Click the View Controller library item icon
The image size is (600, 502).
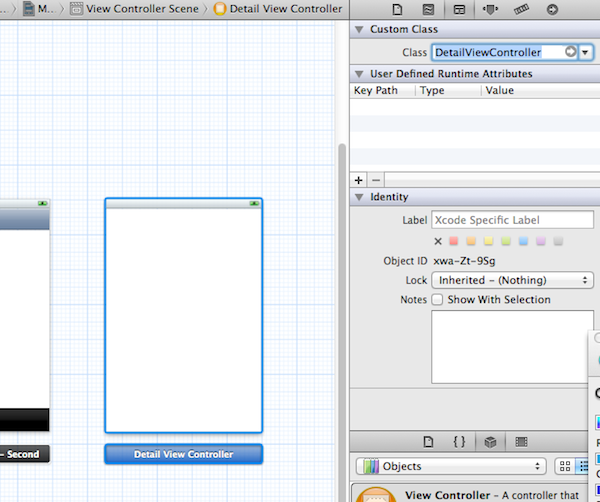tap(376, 494)
